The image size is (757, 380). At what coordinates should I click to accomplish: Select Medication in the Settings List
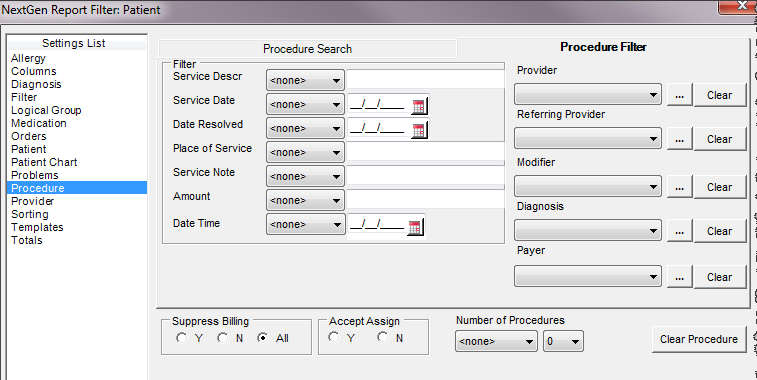(39, 123)
